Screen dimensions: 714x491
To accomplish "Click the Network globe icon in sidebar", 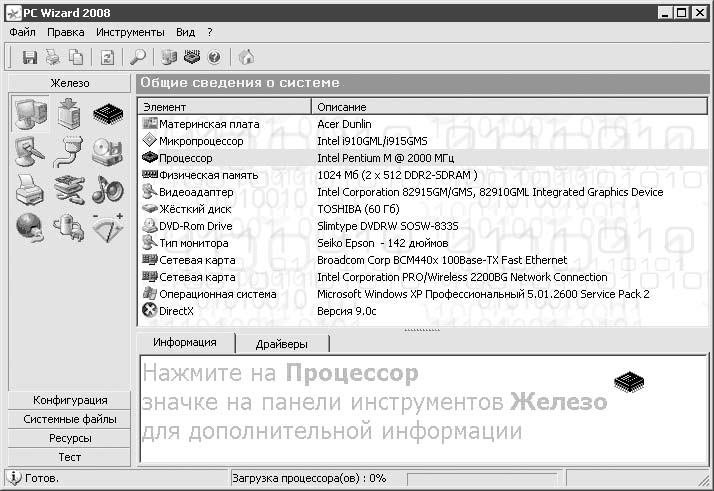I will pyautogui.click(x=30, y=226).
